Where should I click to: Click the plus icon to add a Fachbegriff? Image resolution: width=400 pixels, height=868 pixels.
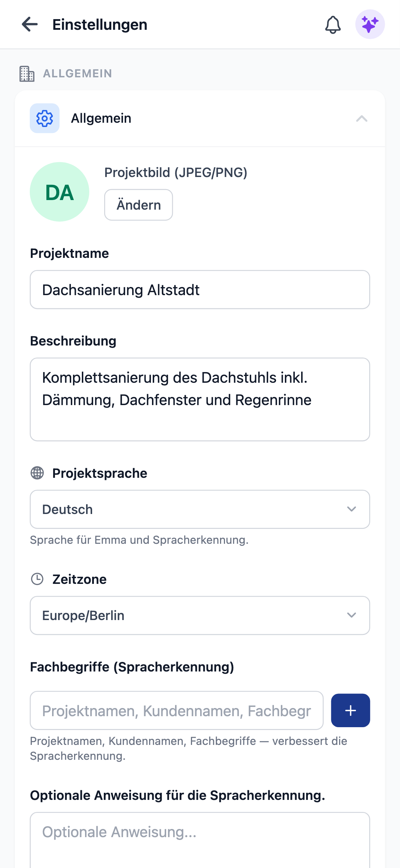click(x=350, y=710)
